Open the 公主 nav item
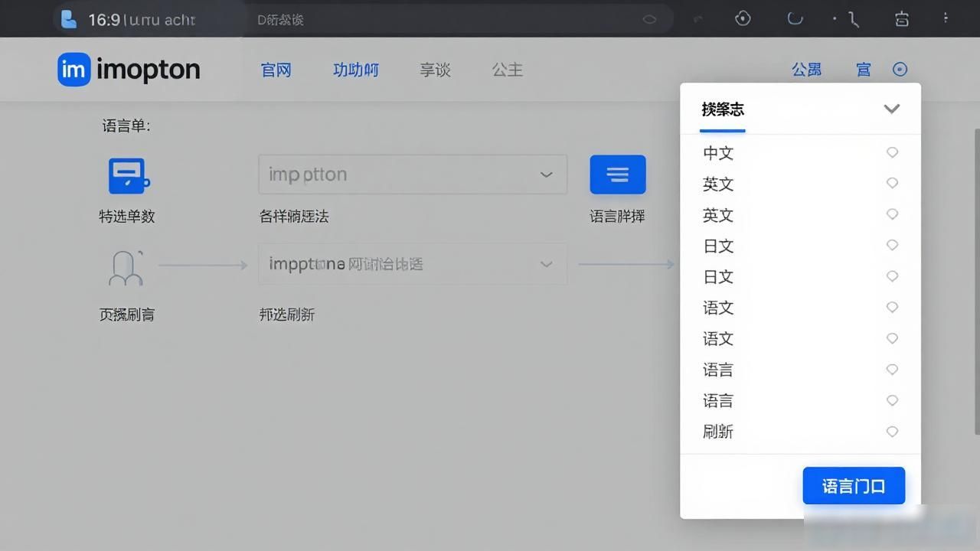Viewport: 980px width, 551px height. [507, 70]
